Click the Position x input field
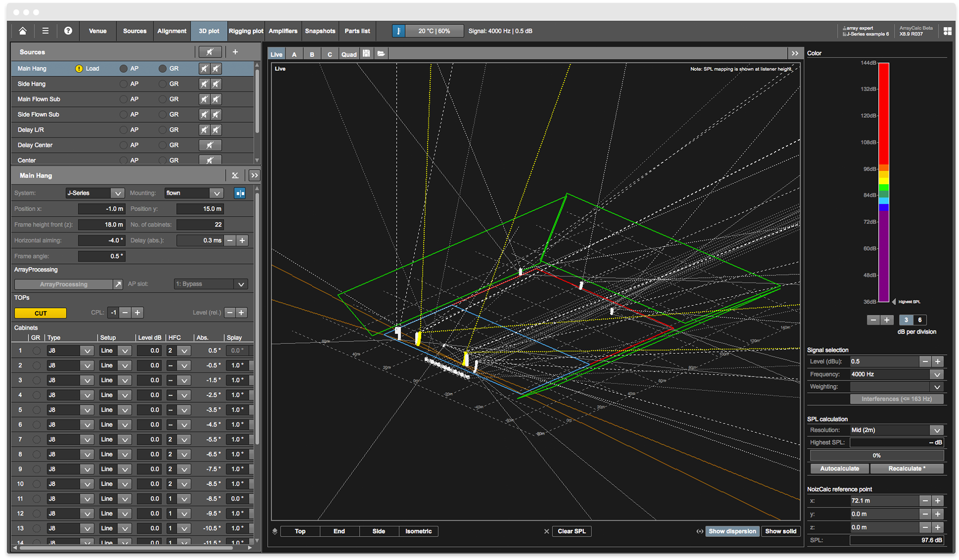This screenshot has height=560, width=959. (101, 209)
